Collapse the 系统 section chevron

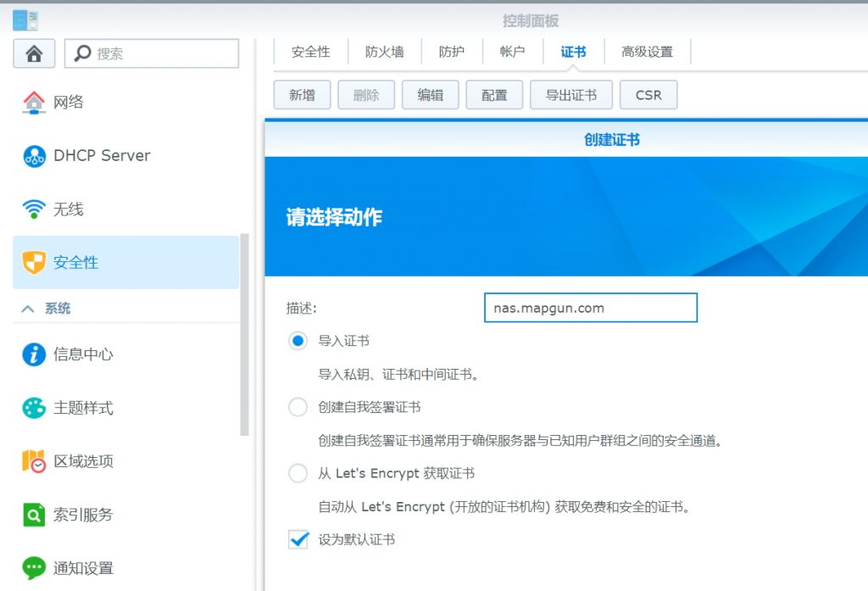point(27,309)
